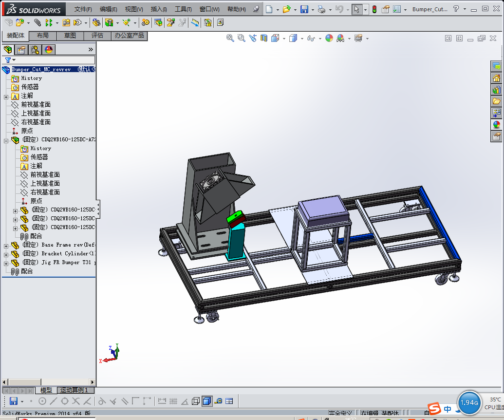The height and width of the screenshot is (420, 504).
Task: Open the 视图(V) menu
Action: click(134, 9)
